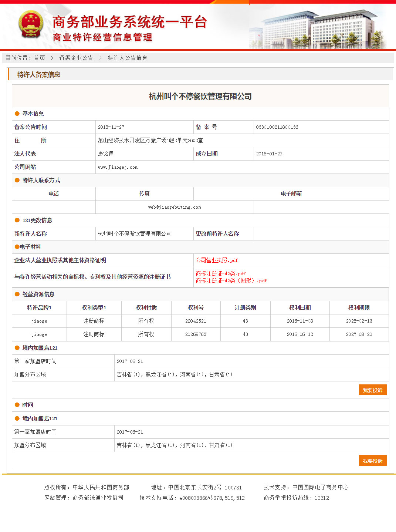Click the 特许品牌1 column header

[x=39, y=307]
